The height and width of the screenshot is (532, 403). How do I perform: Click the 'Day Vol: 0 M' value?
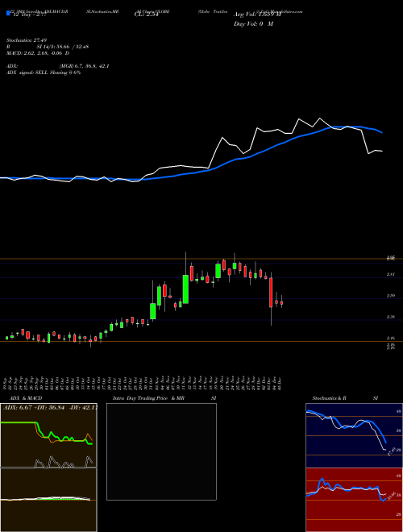tap(253, 24)
